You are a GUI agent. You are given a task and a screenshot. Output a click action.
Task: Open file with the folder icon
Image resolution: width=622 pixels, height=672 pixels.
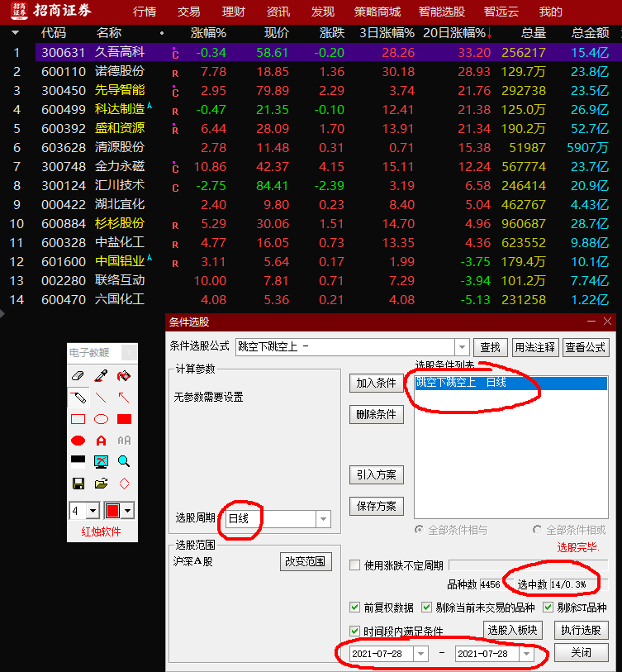coord(101,484)
